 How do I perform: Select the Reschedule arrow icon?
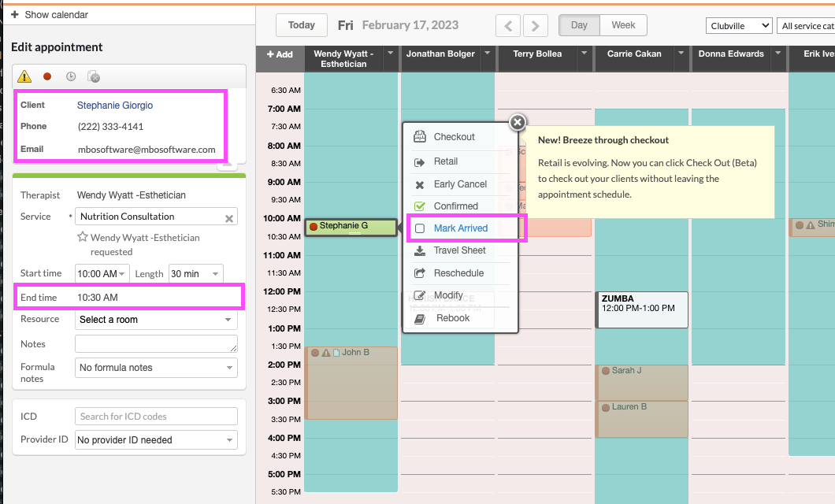tap(420, 272)
